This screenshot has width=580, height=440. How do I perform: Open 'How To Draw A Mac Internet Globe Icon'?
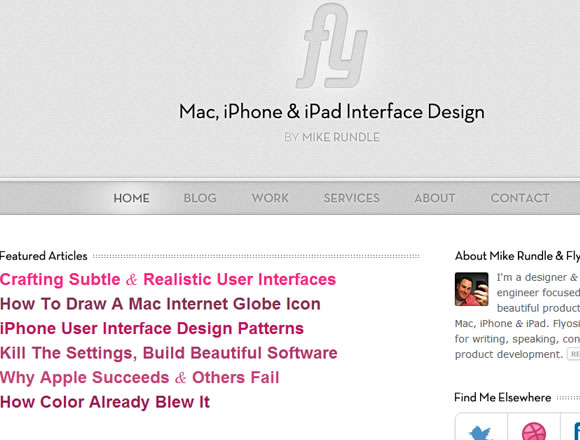coord(160,304)
